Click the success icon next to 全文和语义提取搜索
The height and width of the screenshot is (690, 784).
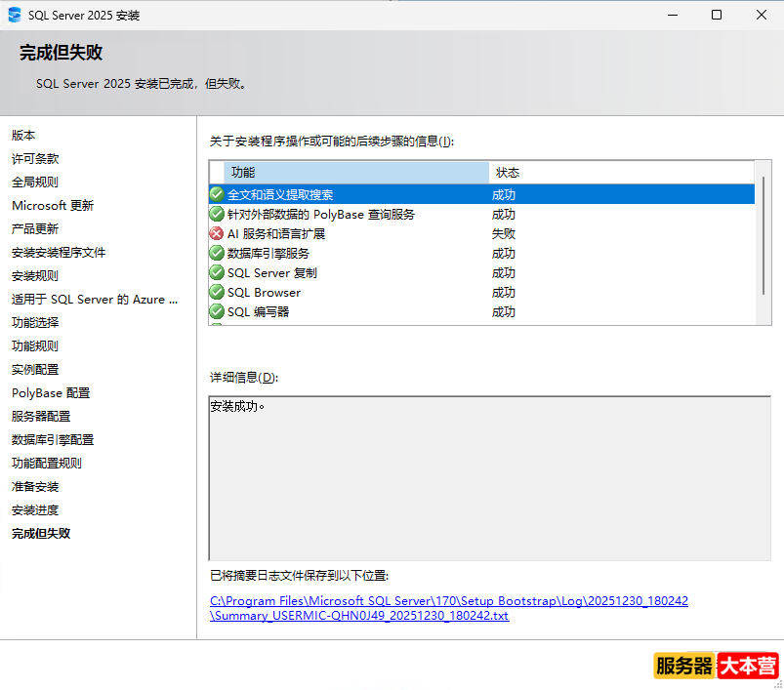(216, 194)
